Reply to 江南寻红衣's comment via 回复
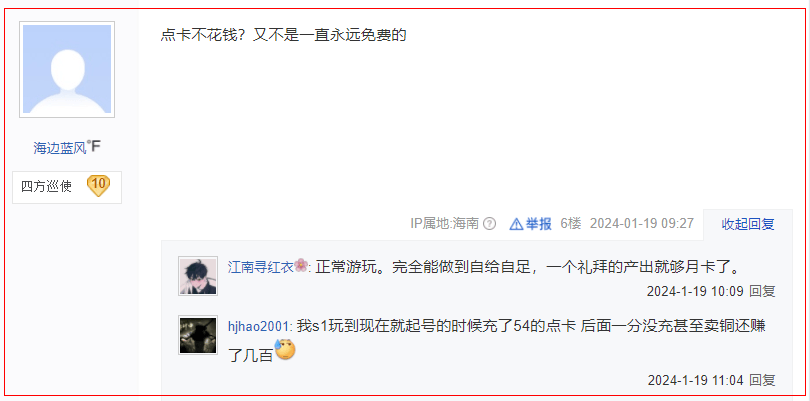 click(x=762, y=291)
